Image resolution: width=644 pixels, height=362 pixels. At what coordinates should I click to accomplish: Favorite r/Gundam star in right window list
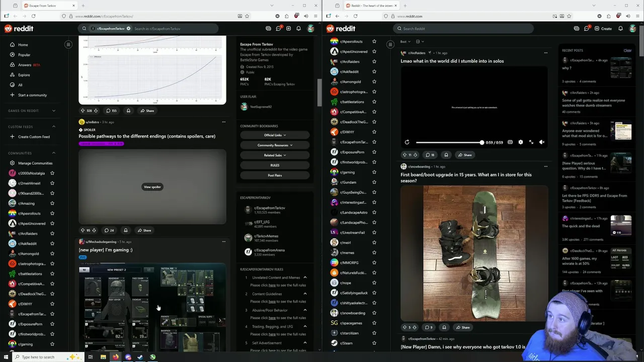(374, 182)
